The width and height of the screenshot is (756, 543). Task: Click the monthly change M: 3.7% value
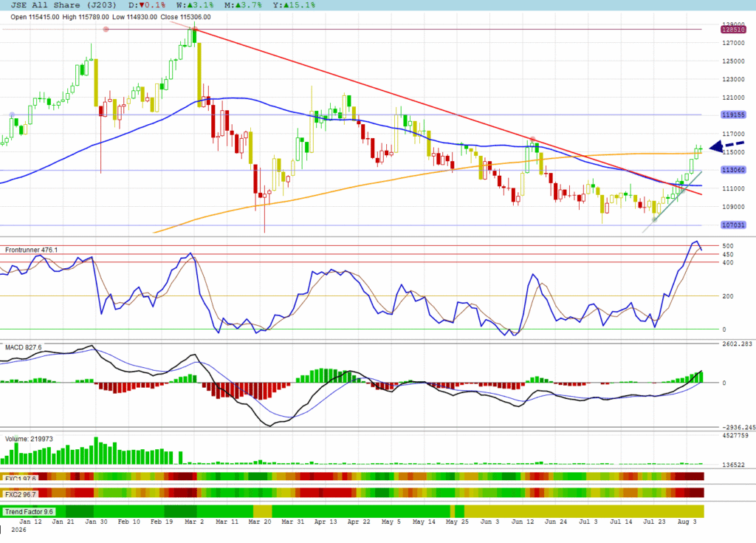click(243, 5)
